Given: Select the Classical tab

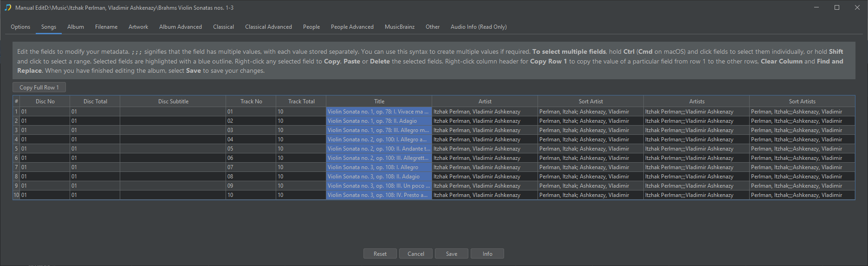Looking at the screenshot, I should coord(223,27).
